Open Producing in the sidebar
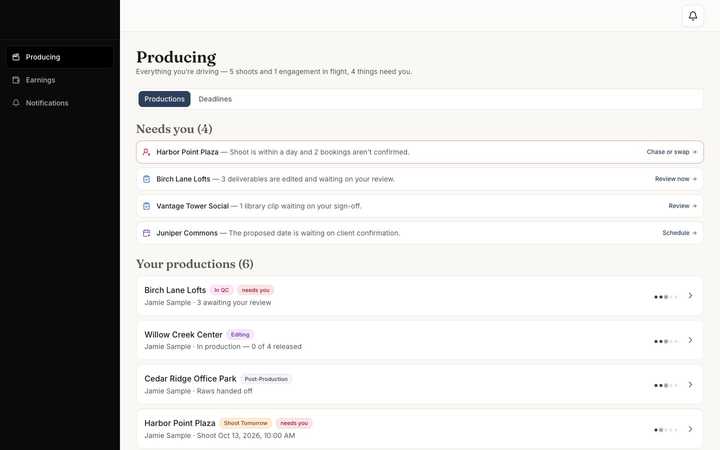720x450 pixels. 60,57
